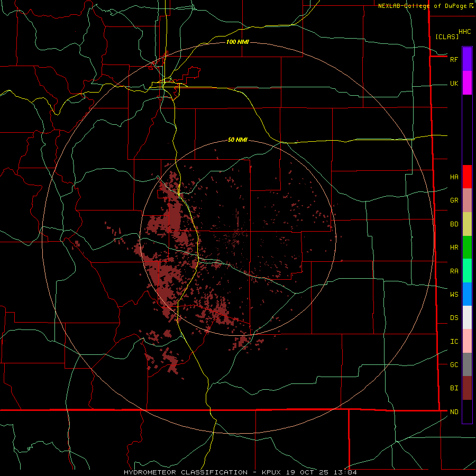The image size is (476, 476).
Task: Click the GC gray legend color block
Action: tap(467, 364)
